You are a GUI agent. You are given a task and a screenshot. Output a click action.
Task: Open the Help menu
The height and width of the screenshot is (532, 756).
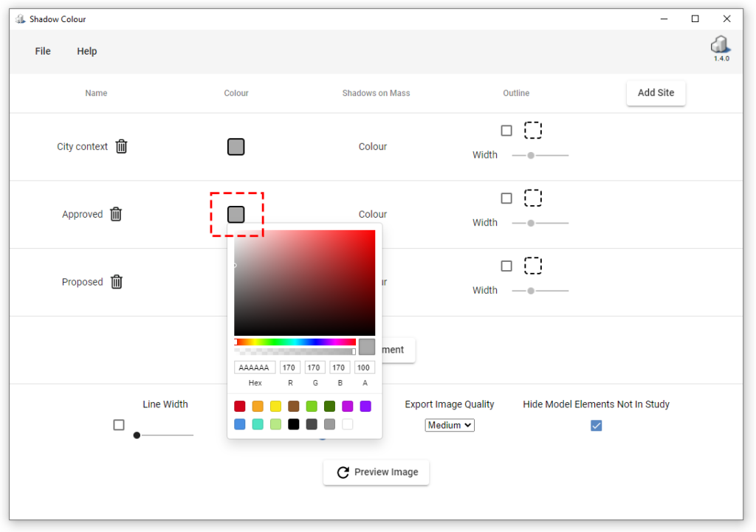(x=86, y=51)
